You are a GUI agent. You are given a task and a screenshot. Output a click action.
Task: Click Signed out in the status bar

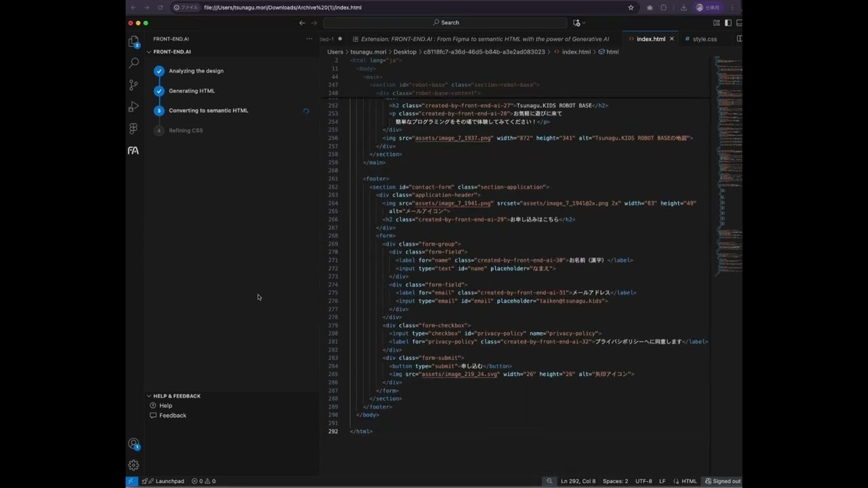click(x=722, y=481)
